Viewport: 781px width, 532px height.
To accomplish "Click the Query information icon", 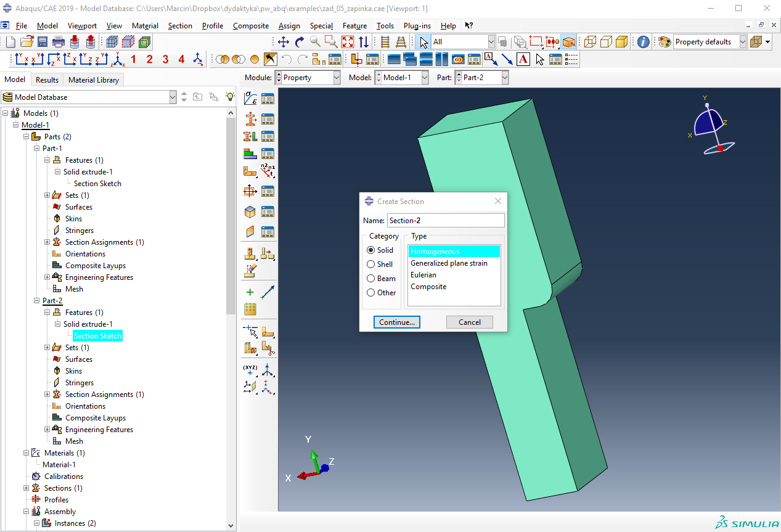I will (x=643, y=42).
